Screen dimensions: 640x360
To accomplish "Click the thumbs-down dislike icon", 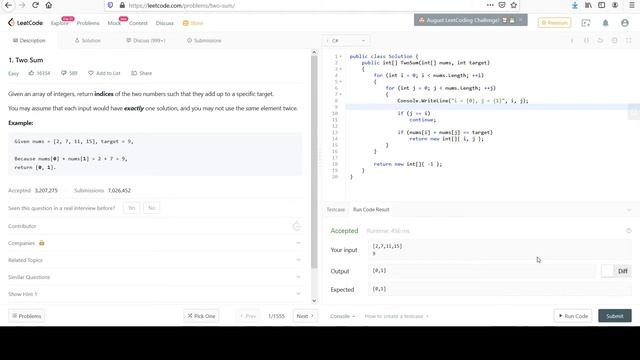I will (x=64, y=73).
